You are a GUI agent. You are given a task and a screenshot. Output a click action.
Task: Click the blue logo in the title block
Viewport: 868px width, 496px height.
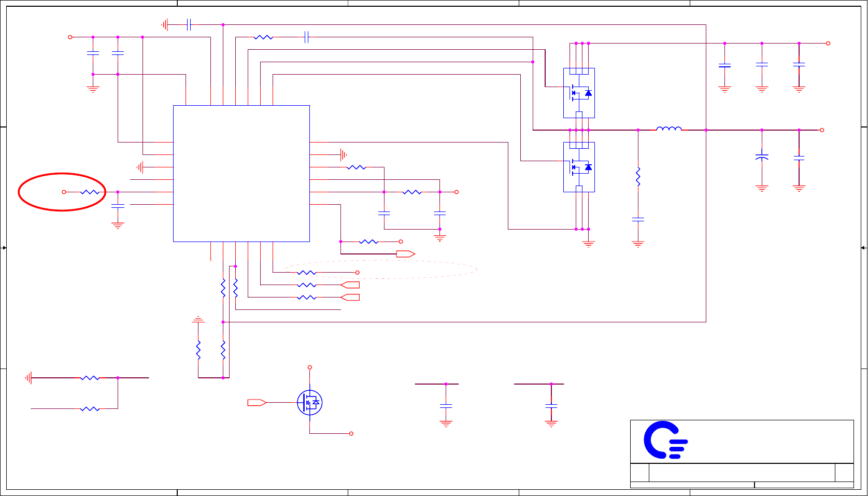pos(666,440)
